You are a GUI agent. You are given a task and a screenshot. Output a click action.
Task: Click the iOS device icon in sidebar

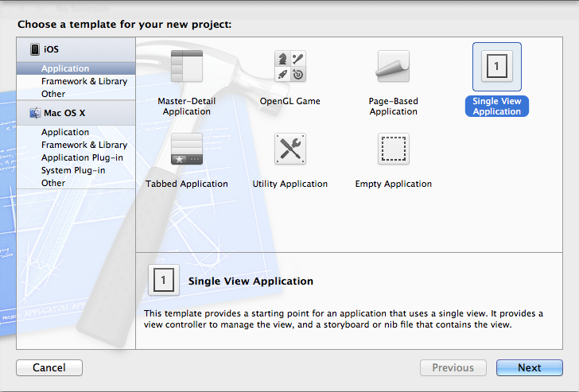(x=35, y=49)
